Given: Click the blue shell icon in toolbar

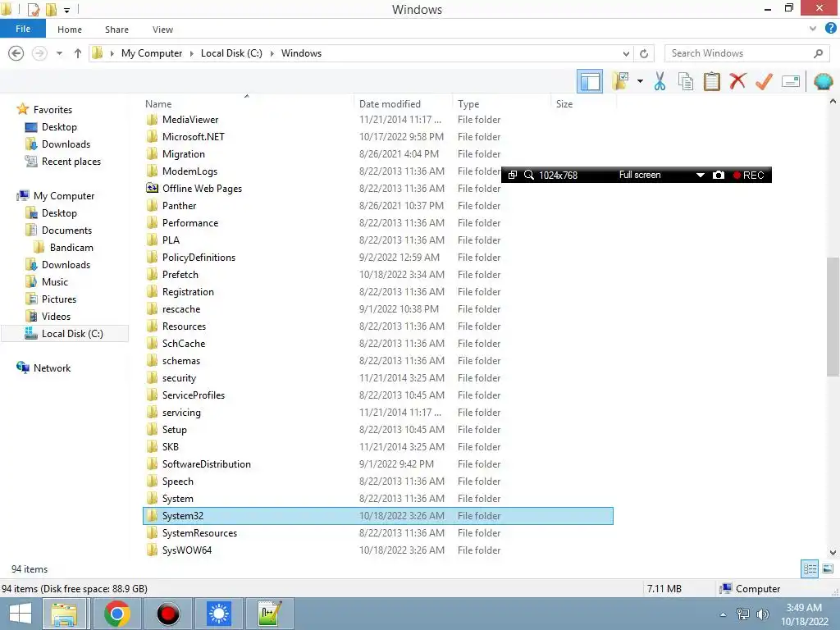Looking at the screenshot, I should click(823, 81).
